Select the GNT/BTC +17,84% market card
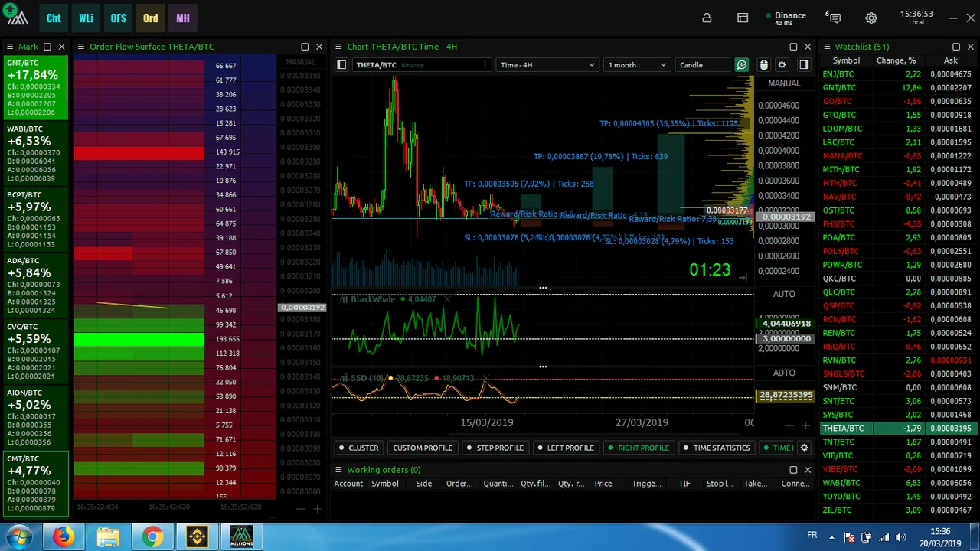The image size is (980, 551). point(36,88)
